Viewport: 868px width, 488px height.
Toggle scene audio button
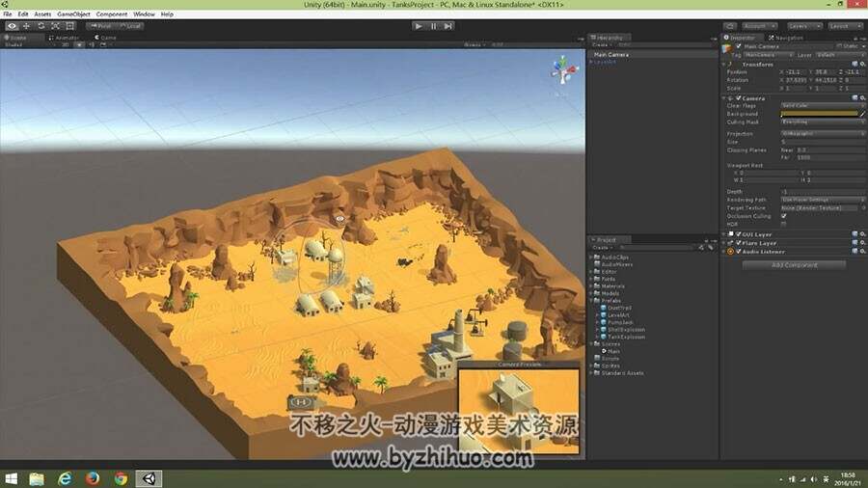point(92,44)
